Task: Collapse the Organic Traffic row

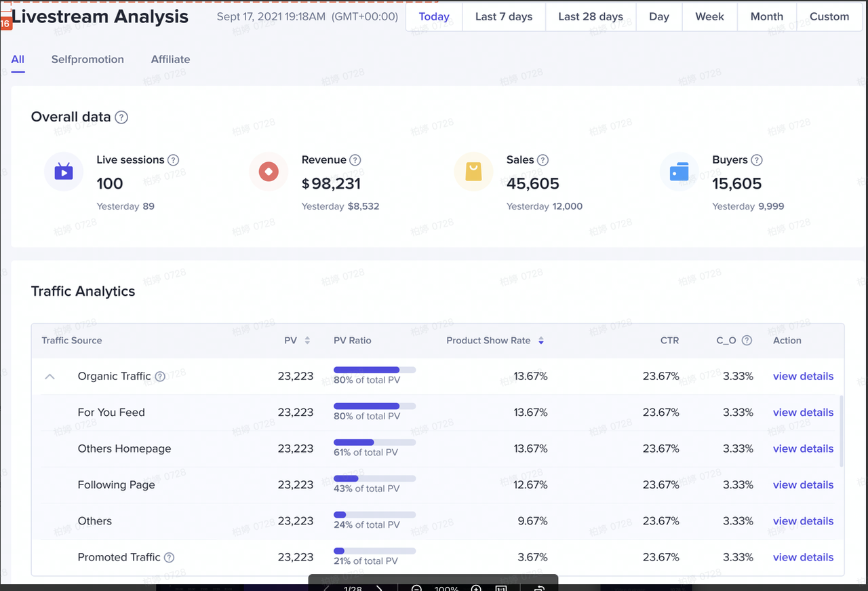Action: [x=50, y=377]
